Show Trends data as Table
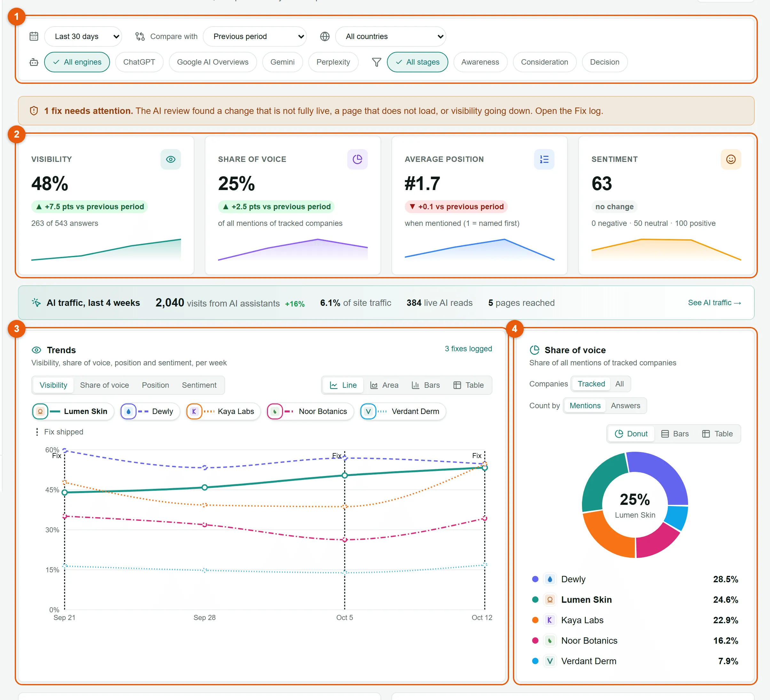770x700 pixels. (x=468, y=385)
